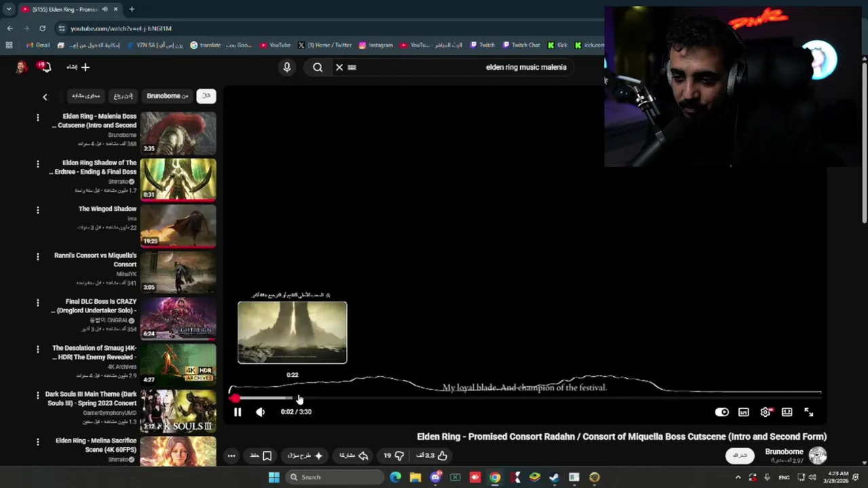The image size is (868, 488).
Task: Open the on-screen keyboard icon in search
Action: coord(352,67)
